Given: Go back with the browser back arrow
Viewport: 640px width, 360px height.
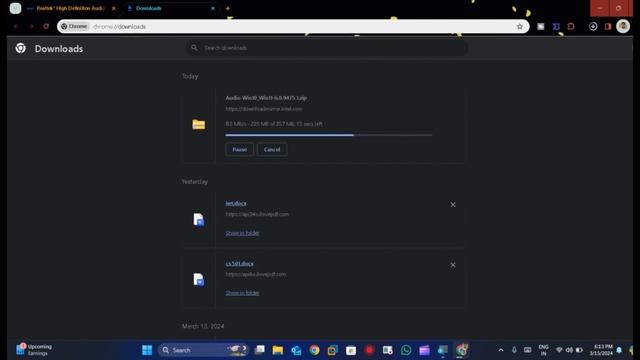Looking at the screenshot, I should tap(16, 26).
